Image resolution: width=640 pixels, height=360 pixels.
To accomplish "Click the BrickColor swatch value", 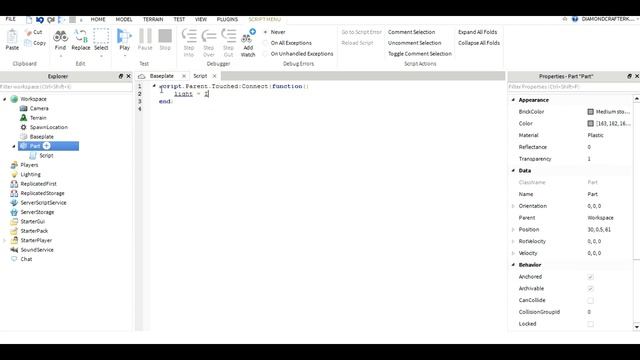I will (590, 111).
